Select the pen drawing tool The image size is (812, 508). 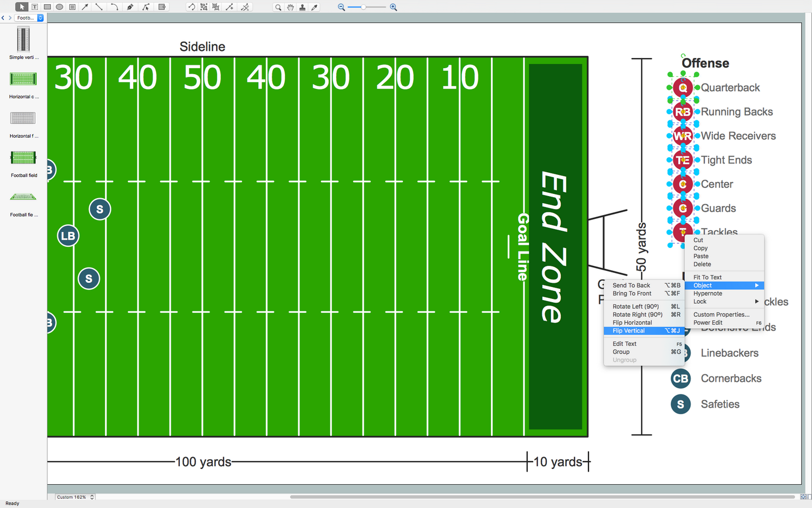(130, 7)
